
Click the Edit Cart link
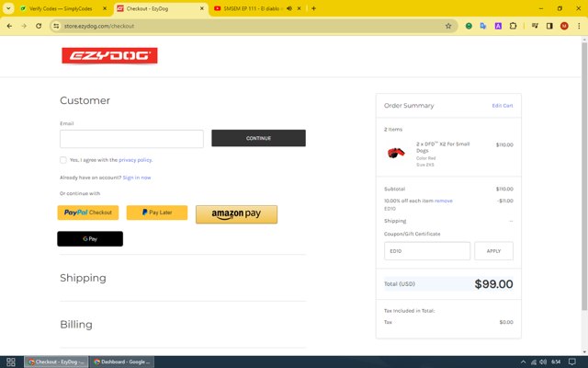pos(503,106)
